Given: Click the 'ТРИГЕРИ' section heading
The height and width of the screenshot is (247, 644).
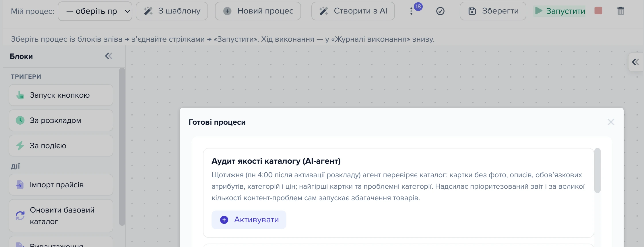Looking at the screenshot, I should coord(26,77).
